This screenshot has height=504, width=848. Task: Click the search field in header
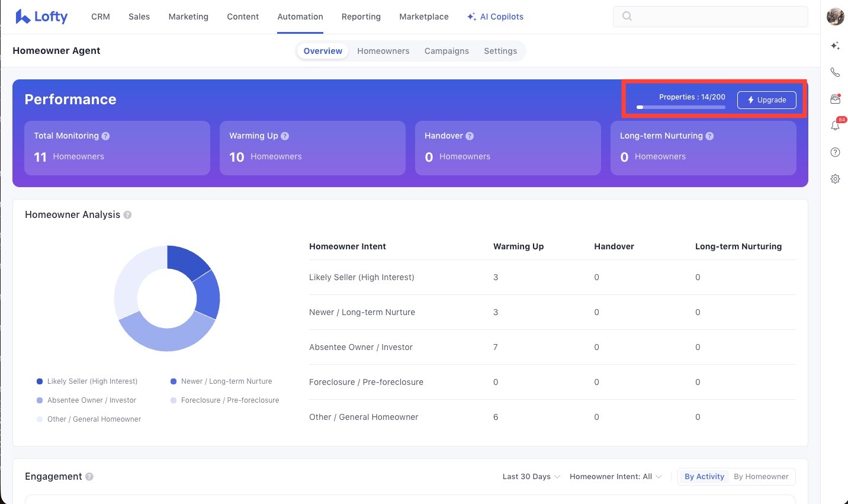click(710, 17)
